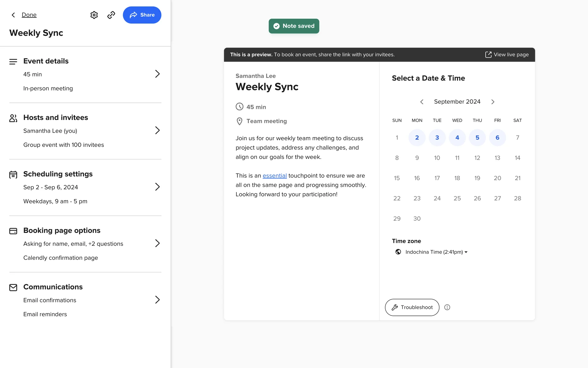Image resolution: width=588 pixels, height=368 pixels.
Task: Click the info icon next to Troubleshoot
Action: click(447, 307)
